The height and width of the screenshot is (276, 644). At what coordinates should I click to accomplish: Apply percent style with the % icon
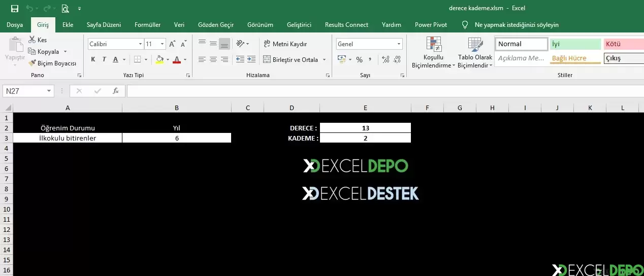point(359,59)
